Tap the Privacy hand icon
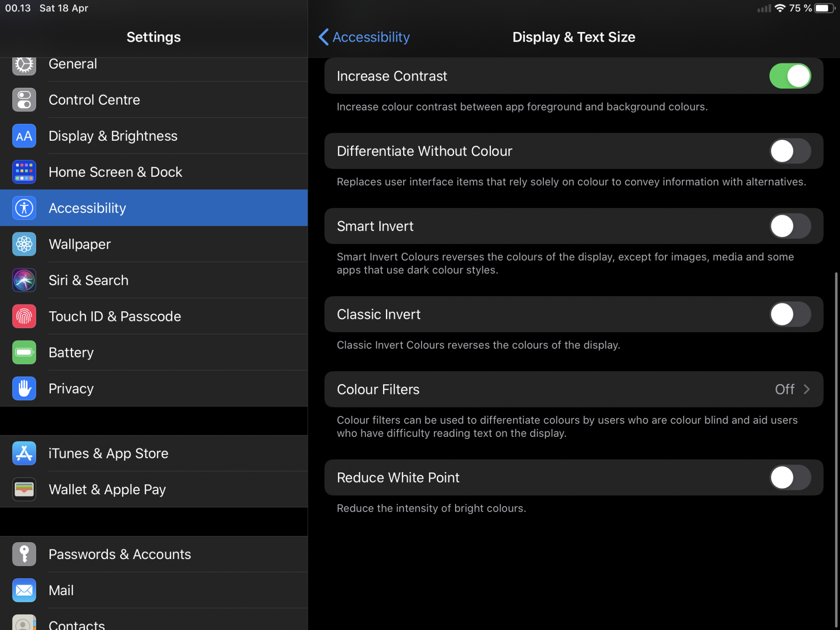Image resolution: width=840 pixels, height=630 pixels. (x=24, y=389)
